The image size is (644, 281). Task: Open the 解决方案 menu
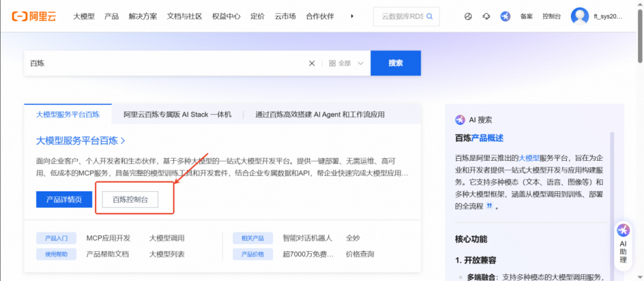(x=142, y=17)
